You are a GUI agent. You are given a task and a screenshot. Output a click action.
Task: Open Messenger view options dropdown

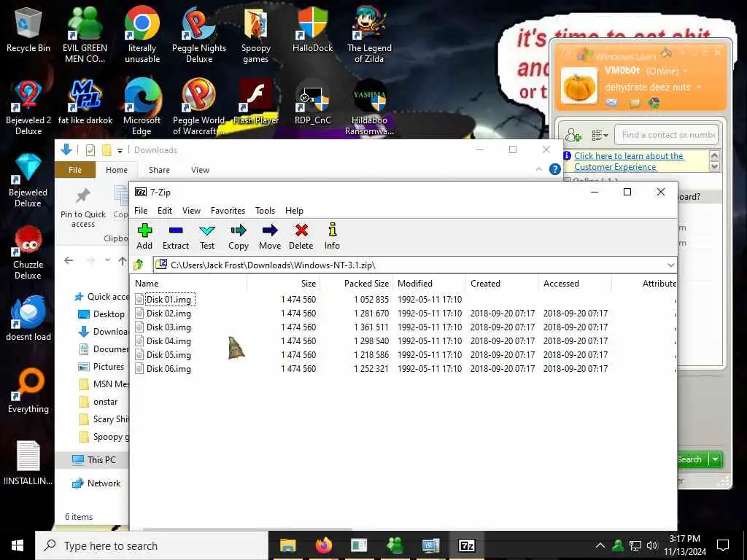pos(600,135)
